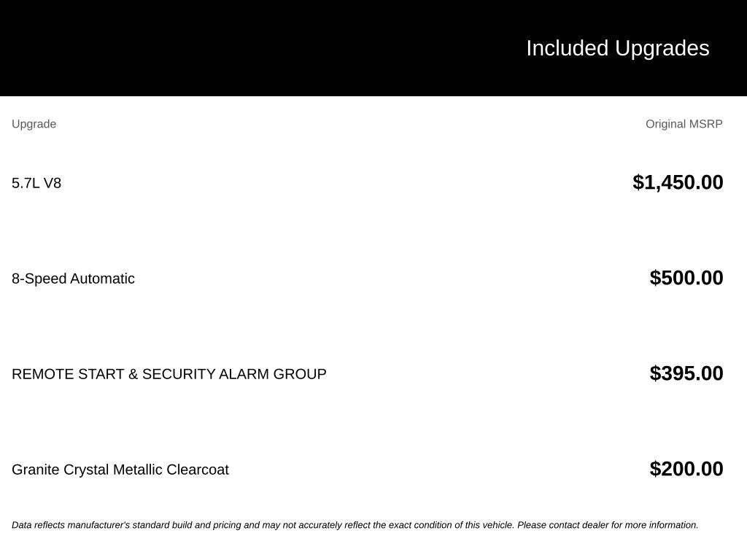Click the word Automatic in transmission upgrade
This screenshot has height=560, width=747.
102,278
